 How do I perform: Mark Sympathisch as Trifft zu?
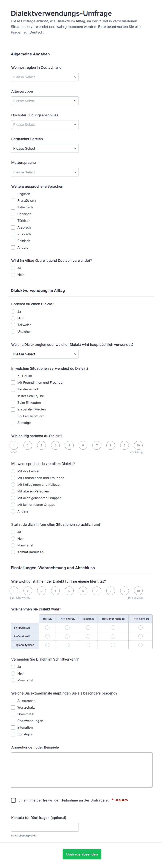point(48,627)
